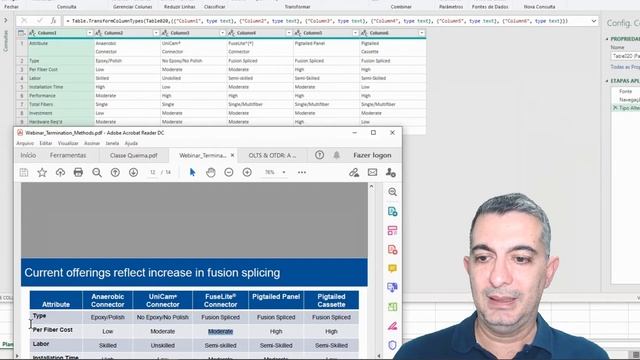Viewport: 640px width, 360px height.
Task: Go to previous PDF page arrow
Action: 115,173
